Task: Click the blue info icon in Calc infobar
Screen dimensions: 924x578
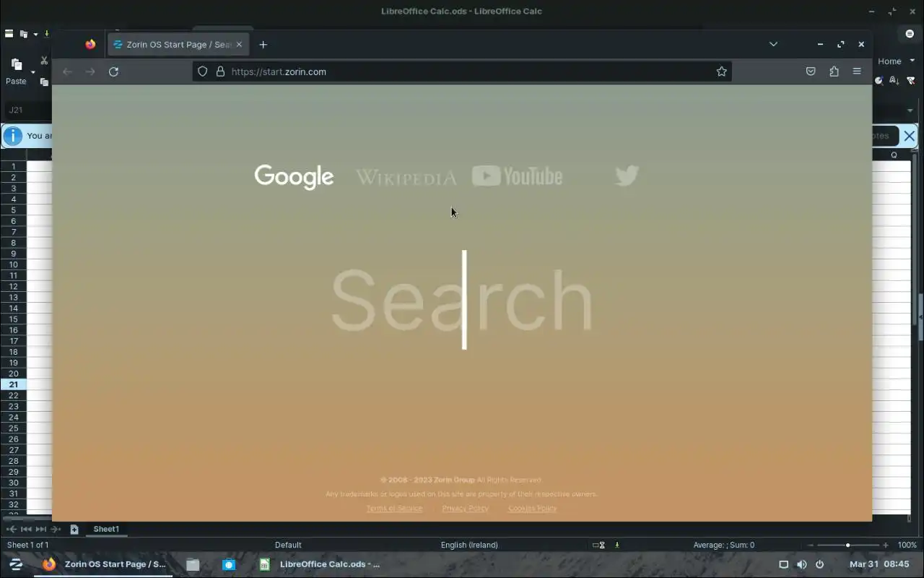Action: coord(12,136)
